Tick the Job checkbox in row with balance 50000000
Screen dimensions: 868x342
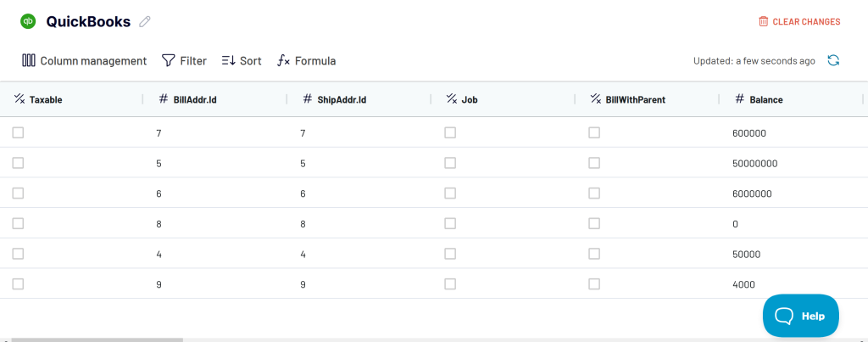450,163
